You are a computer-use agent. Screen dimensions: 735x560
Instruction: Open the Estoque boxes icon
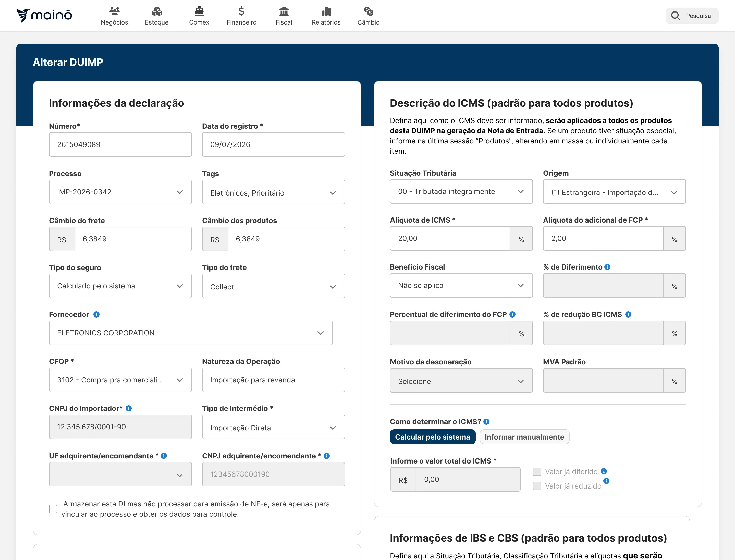(157, 11)
